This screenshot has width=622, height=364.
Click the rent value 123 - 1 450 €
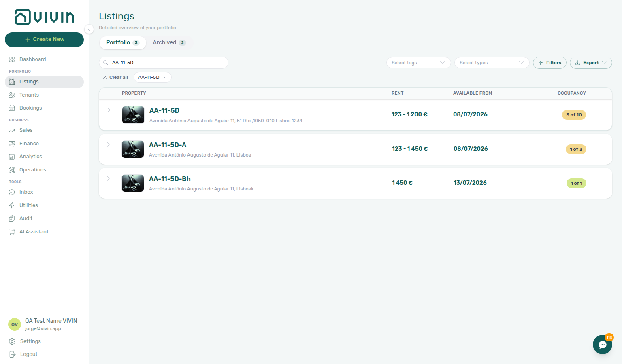410,149
